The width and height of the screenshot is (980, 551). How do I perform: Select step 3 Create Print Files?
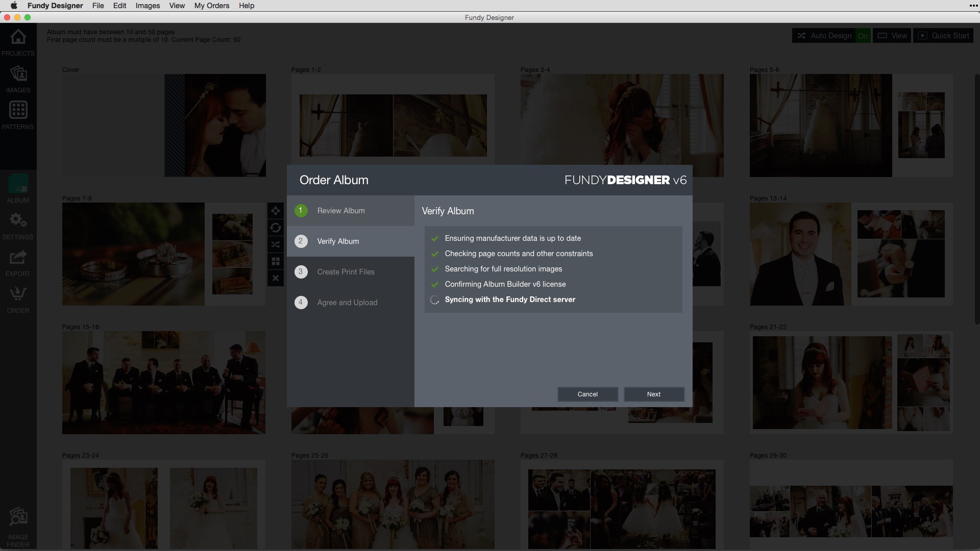351,272
